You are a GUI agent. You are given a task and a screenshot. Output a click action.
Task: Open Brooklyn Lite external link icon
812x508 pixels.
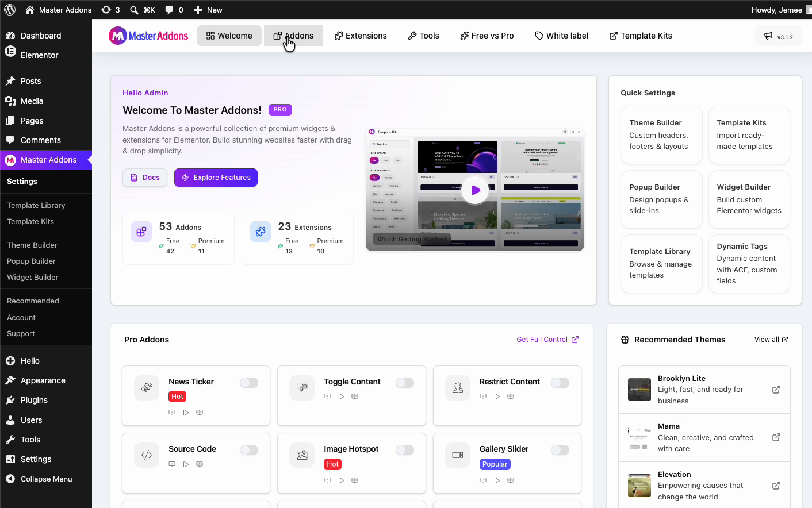pos(776,390)
